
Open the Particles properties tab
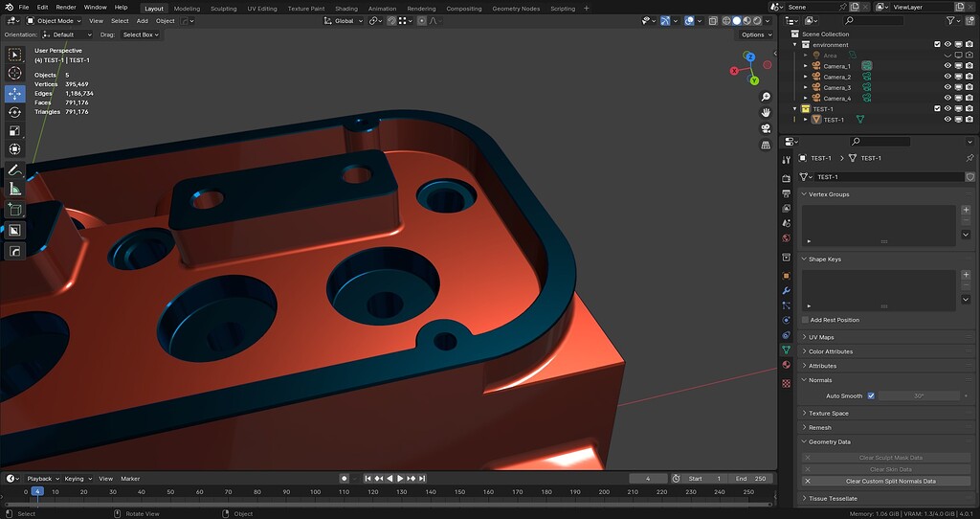point(787,305)
